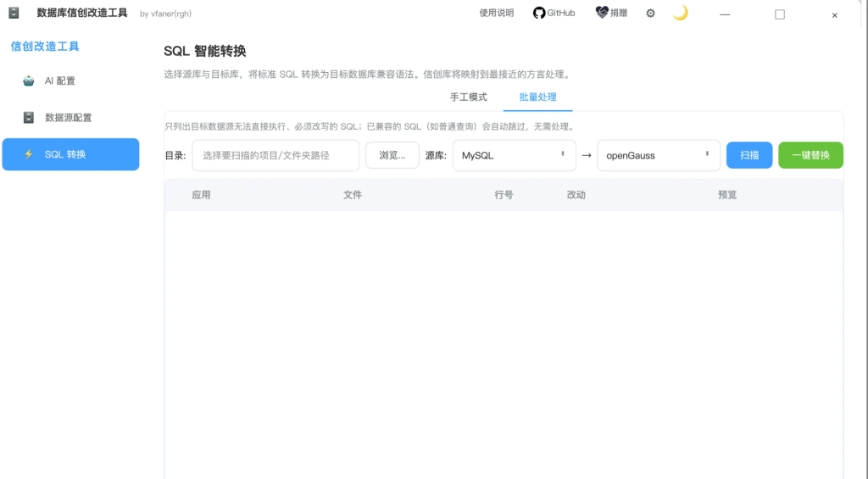Open settings via the gear icon
The width and height of the screenshot is (868, 479).
tap(650, 14)
